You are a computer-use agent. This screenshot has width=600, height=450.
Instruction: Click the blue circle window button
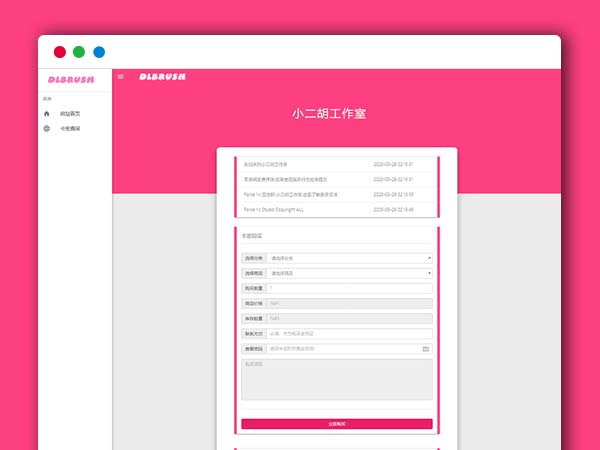coord(99,52)
